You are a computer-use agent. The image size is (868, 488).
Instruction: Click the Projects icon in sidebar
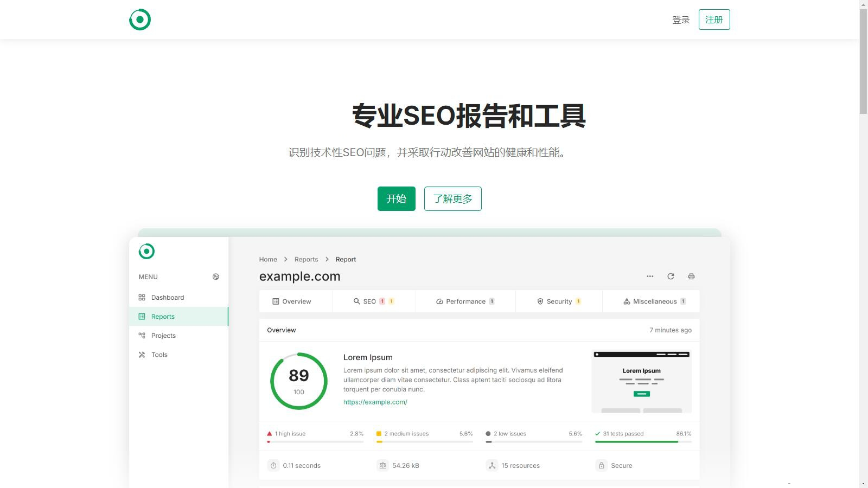(x=142, y=336)
